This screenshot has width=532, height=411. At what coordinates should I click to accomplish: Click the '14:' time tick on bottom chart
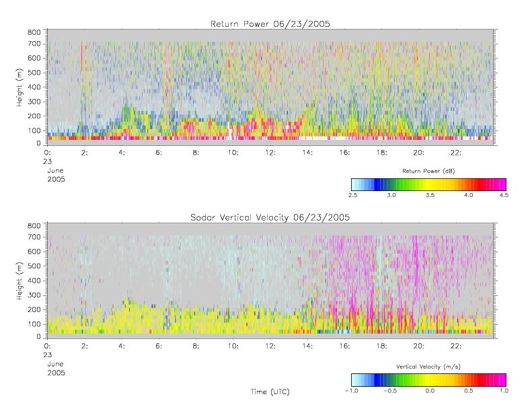point(307,346)
